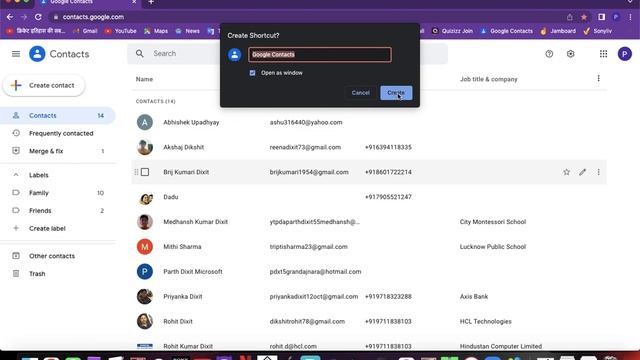Select the Brij Kumari Dixit checkbox
Viewport: 640px width, 360px height.
point(145,172)
